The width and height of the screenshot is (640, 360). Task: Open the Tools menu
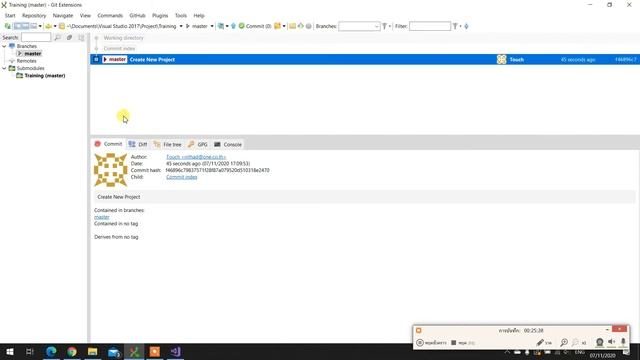(181, 16)
